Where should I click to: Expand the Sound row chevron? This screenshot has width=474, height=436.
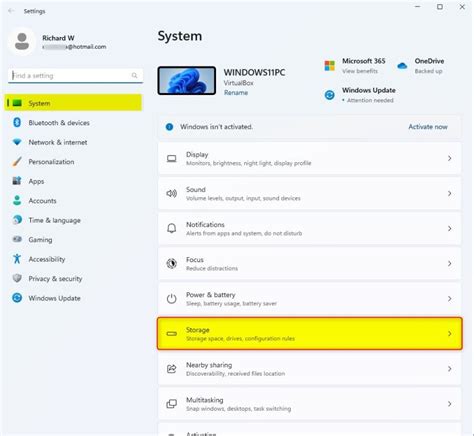coord(450,193)
